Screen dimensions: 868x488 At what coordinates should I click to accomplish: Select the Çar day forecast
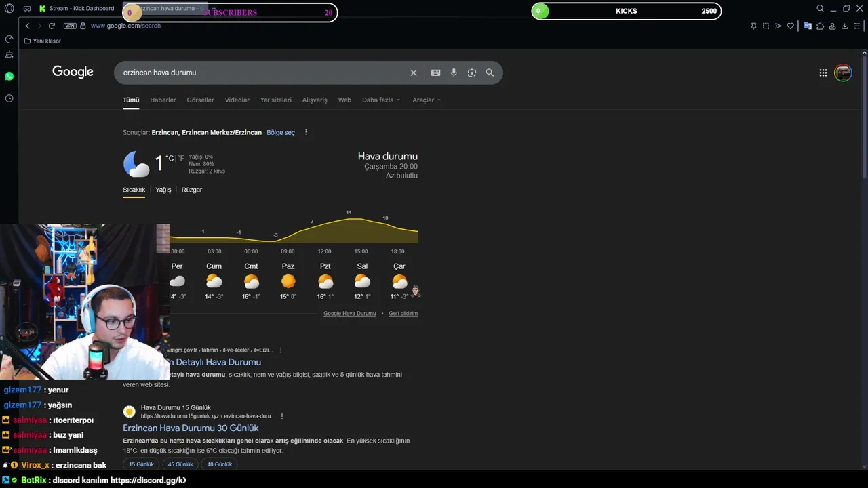[x=399, y=281]
